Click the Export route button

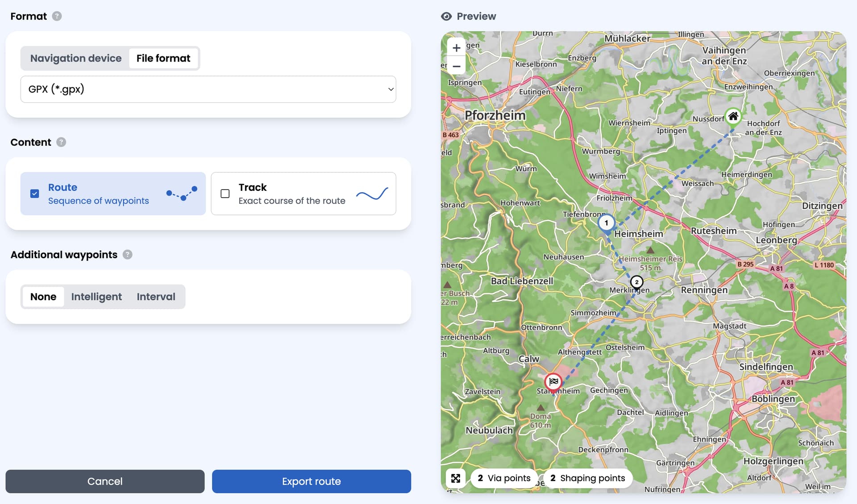tap(312, 481)
